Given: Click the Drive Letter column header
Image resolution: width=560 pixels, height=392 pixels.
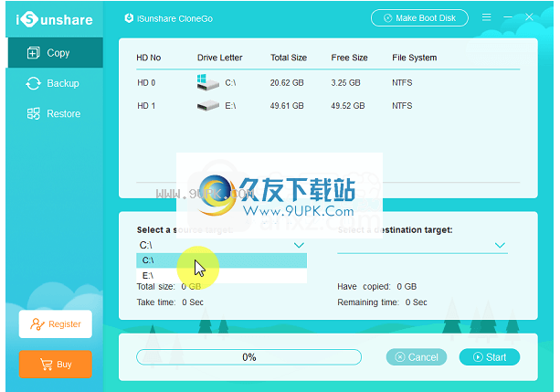Looking at the screenshot, I should [219, 58].
